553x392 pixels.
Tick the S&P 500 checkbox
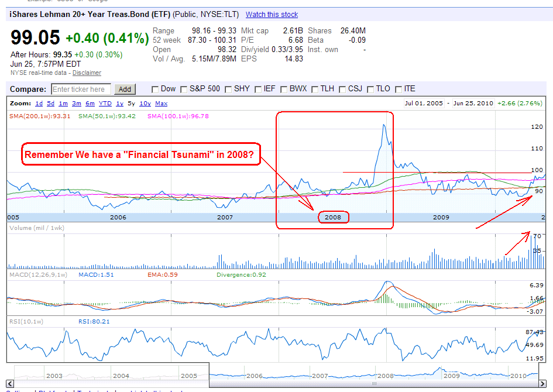[184, 90]
